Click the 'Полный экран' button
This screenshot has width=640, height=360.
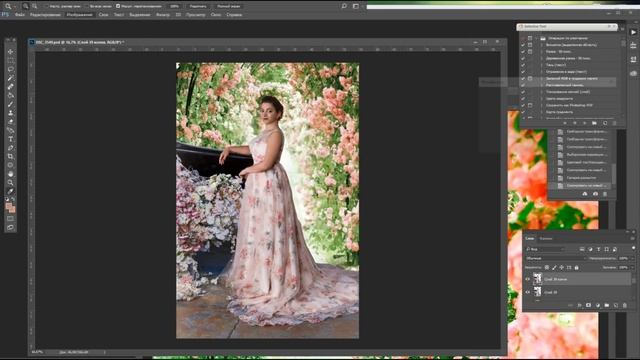[x=228, y=6]
